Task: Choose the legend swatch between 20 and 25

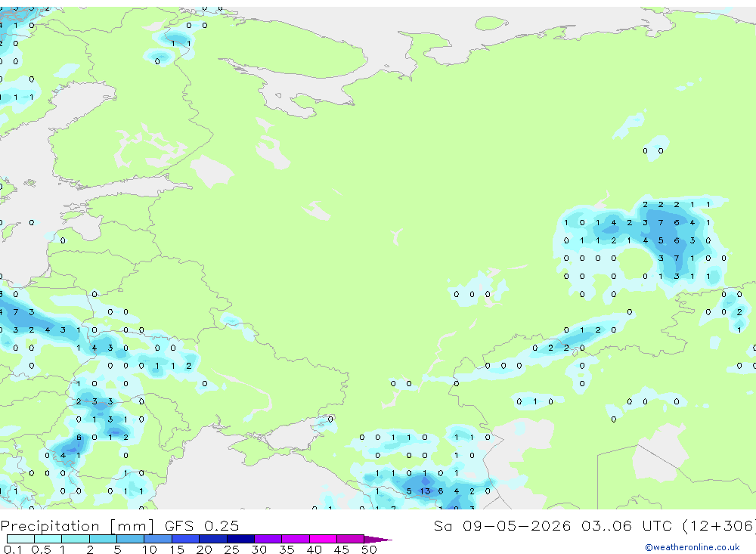Action: [x=213, y=539]
